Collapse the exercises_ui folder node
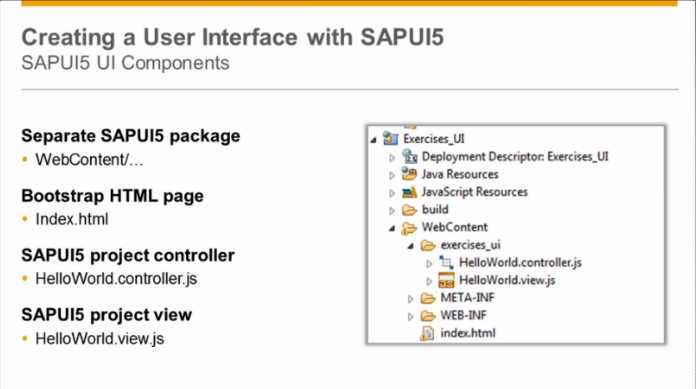696x389 pixels. [x=411, y=246]
